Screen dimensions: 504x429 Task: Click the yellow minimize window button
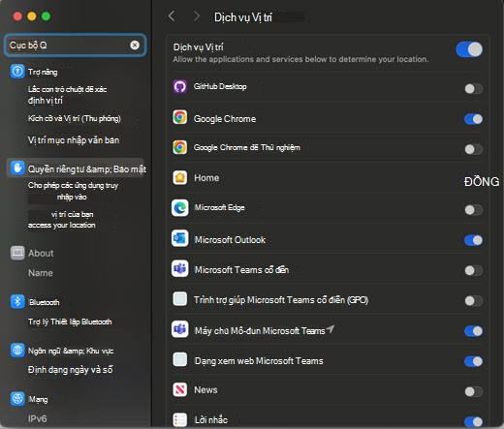32,16
